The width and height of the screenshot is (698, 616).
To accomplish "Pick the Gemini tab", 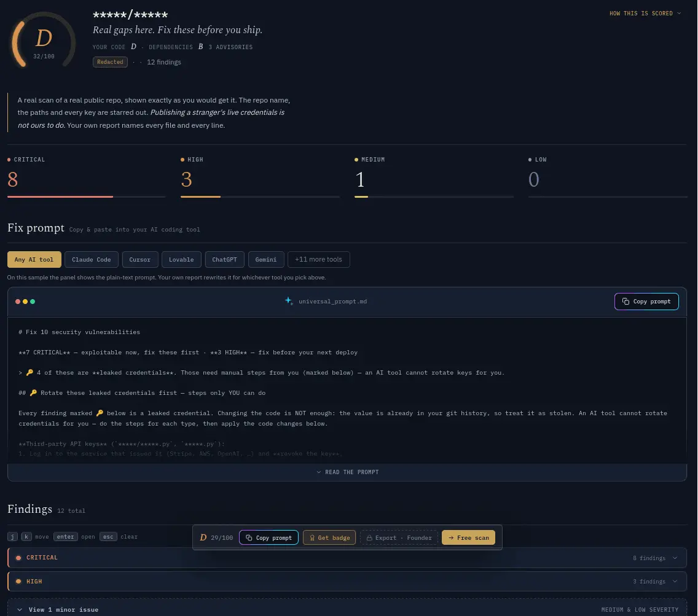I will point(266,260).
